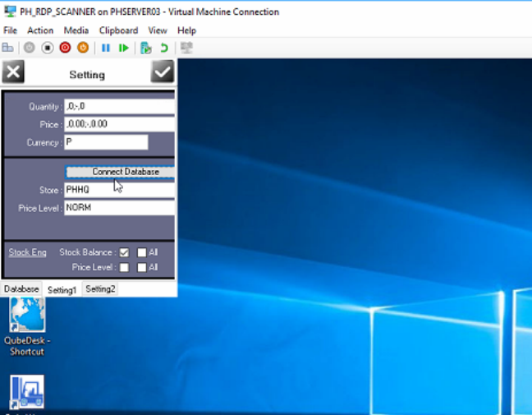
Task: Click the green Revert arrow icon
Action: (x=164, y=48)
